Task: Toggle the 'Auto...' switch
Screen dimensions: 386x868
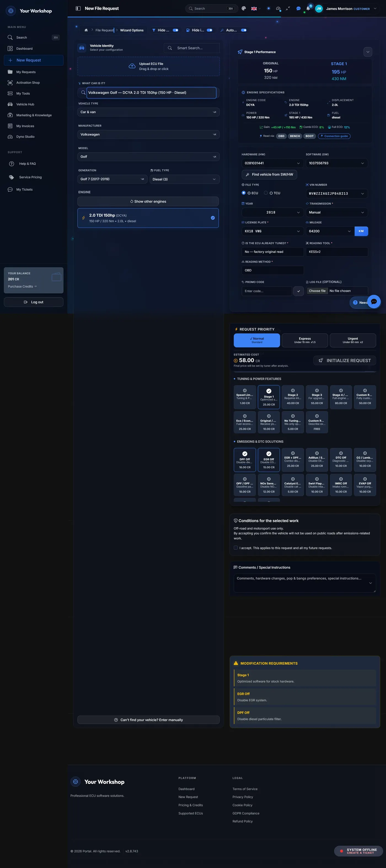Action: (x=244, y=30)
